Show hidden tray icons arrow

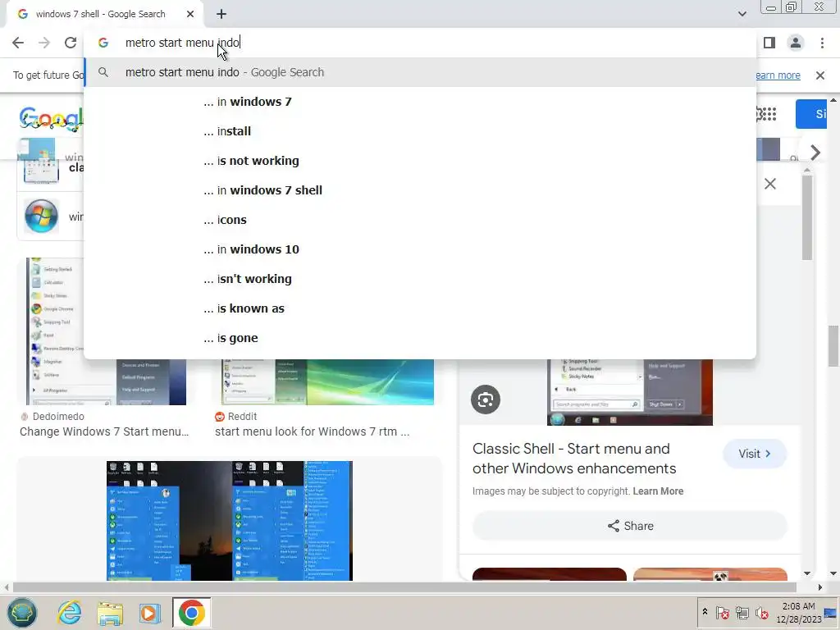[705, 612]
